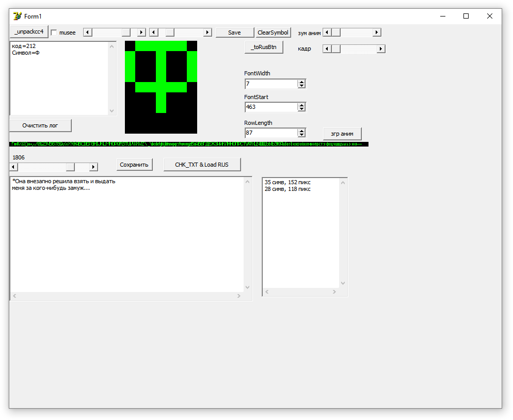
Task: Increase RowLength with up spinner arrow
Action: point(301,131)
